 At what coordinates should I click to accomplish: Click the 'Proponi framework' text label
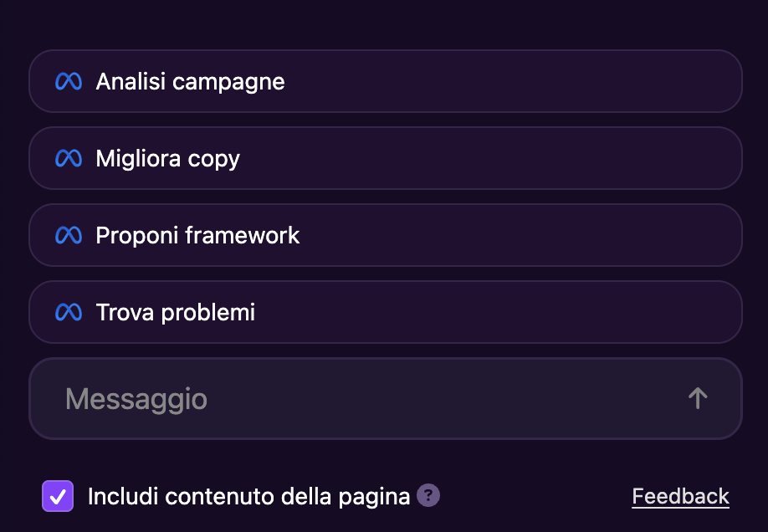(x=197, y=235)
